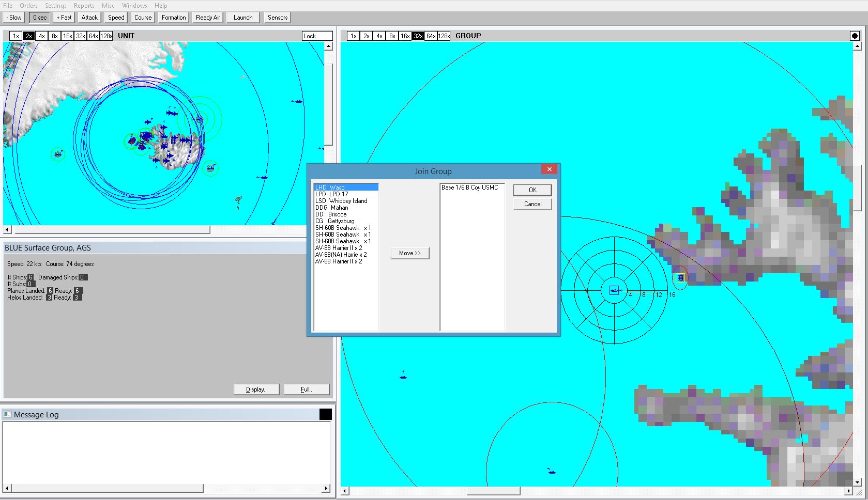868x500 pixels.
Task: Click the Formation toolbar button
Action: (x=173, y=18)
